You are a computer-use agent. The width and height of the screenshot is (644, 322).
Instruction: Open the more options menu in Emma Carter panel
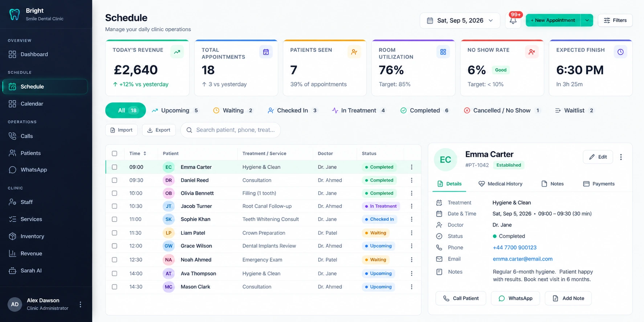click(x=621, y=157)
